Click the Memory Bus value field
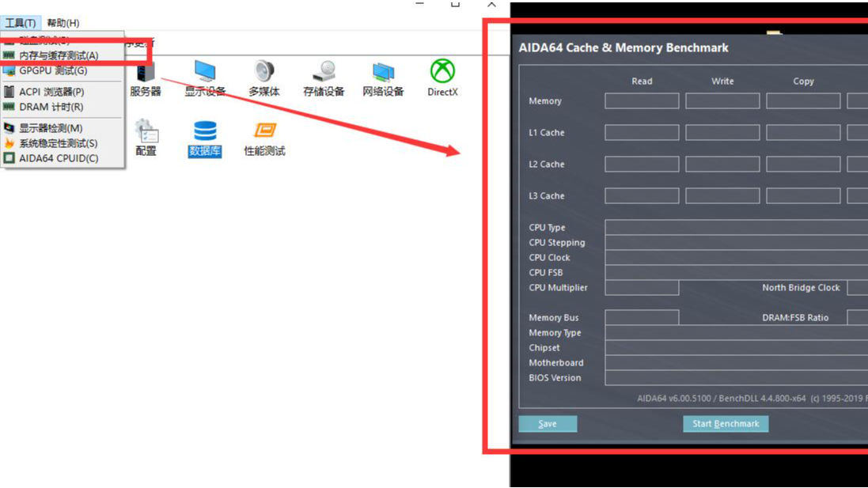This screenshot has width=868, height=488. tap(642, 318)
